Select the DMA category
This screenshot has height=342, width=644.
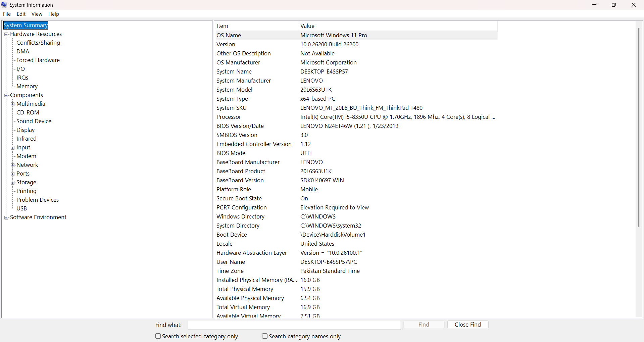tap(23, 51)
